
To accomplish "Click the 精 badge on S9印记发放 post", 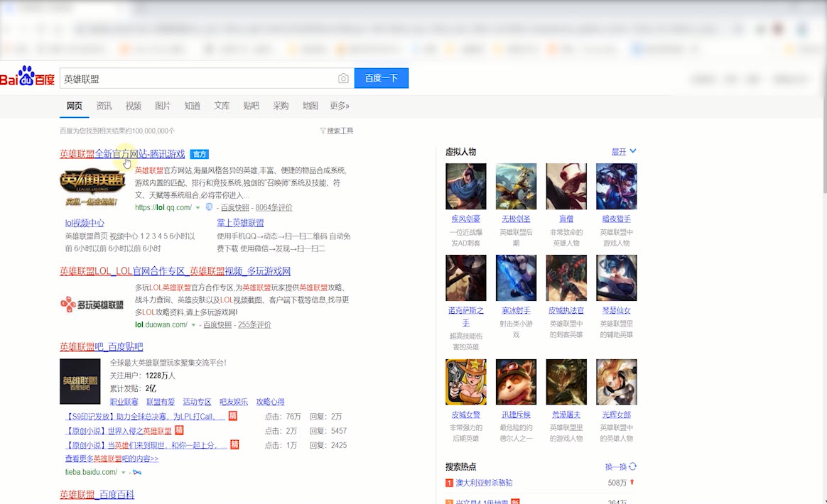I will click(x=232, y=416).
